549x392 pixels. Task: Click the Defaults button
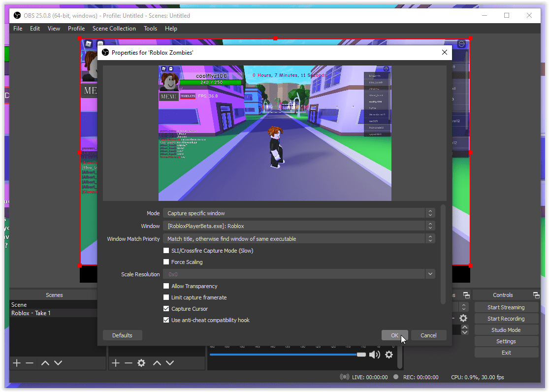pos(122,335)
